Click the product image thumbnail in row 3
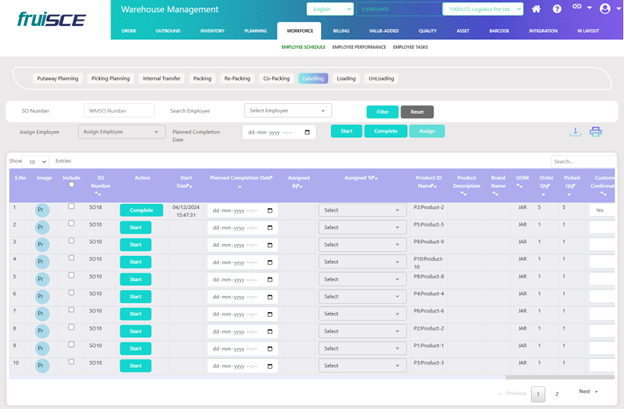The width and height of the screenshot is (624, 409). (x=43, y=244)
